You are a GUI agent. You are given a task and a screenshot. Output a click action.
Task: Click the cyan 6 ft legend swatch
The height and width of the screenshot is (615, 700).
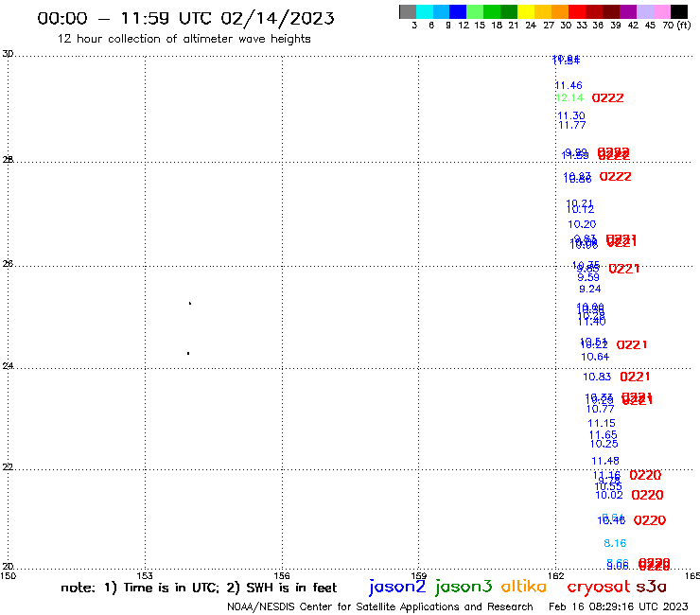pos(425,11)
